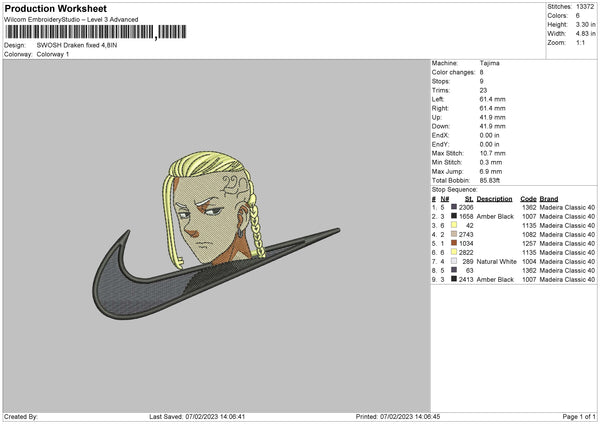Click stitch count '1658' in row 2

click(466, 217)
